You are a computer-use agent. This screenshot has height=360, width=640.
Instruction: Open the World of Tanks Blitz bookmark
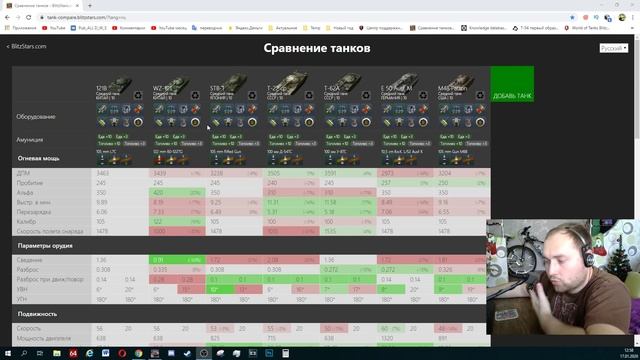587,28
